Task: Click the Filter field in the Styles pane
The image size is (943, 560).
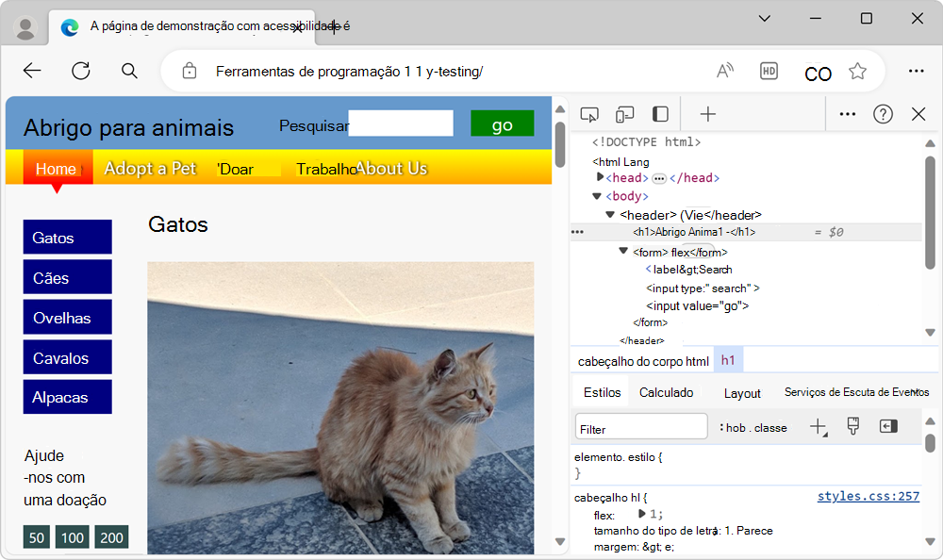Action: 639,426
